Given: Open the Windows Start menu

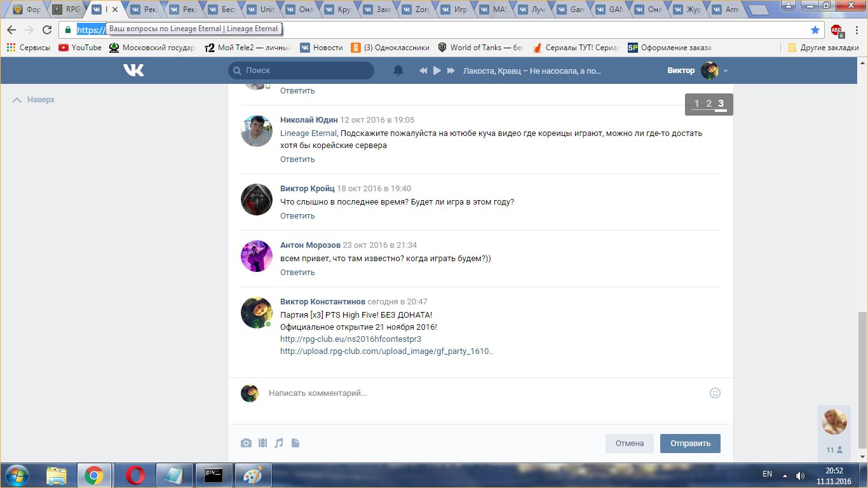Looking at the screenshot, I should coord(16,475).
